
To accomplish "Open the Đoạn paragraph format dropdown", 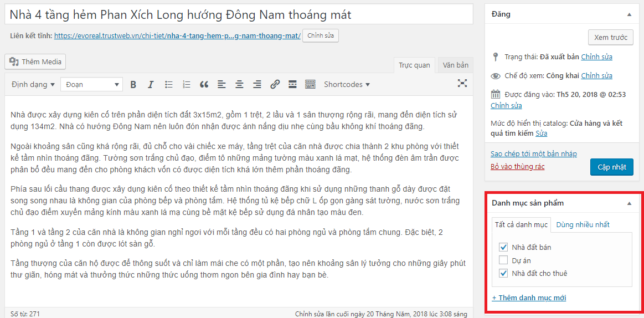I will pyautogui.click(x=91, y=85).
